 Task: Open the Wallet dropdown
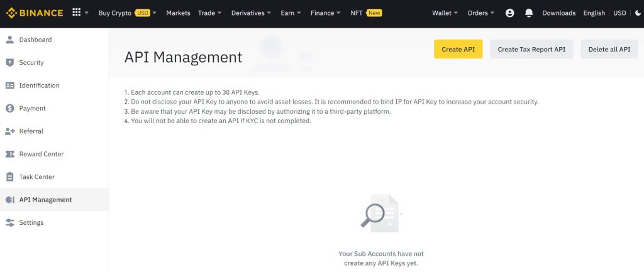point(445,13)
